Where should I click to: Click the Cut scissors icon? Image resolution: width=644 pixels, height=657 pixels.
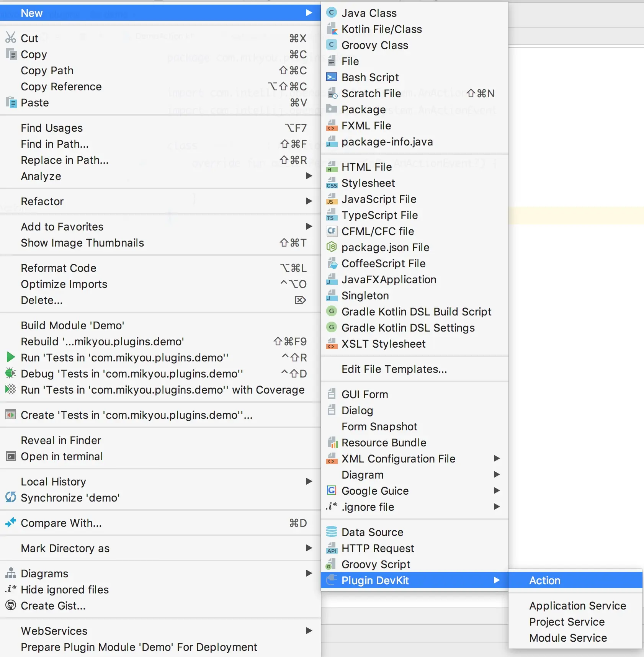coord(11,38)
